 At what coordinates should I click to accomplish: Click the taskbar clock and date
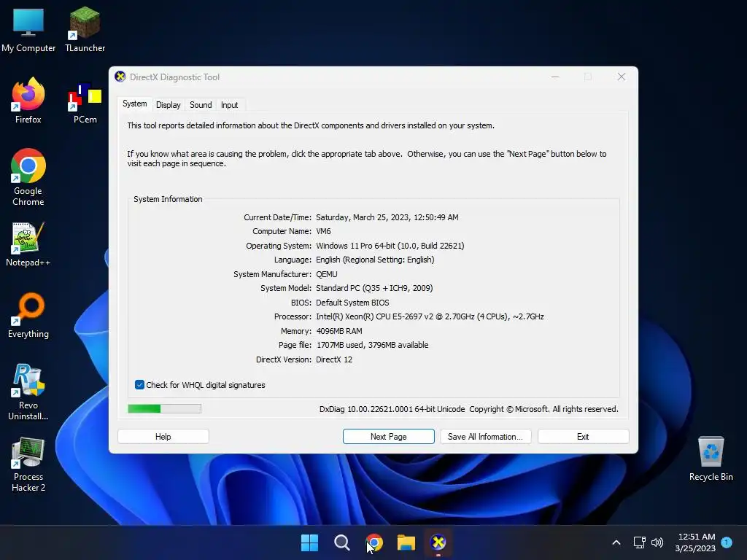pyautogui.click(x=695, y=542)
